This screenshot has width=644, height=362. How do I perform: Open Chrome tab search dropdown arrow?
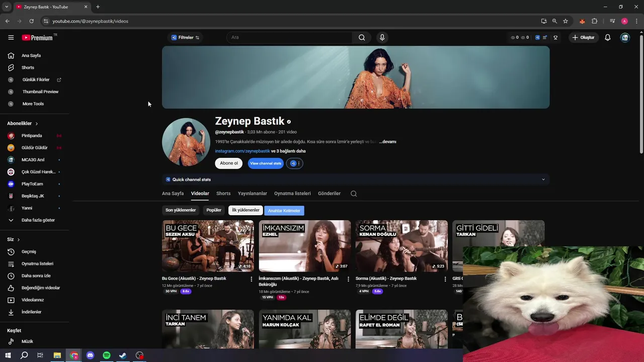(x=7, y=7)
